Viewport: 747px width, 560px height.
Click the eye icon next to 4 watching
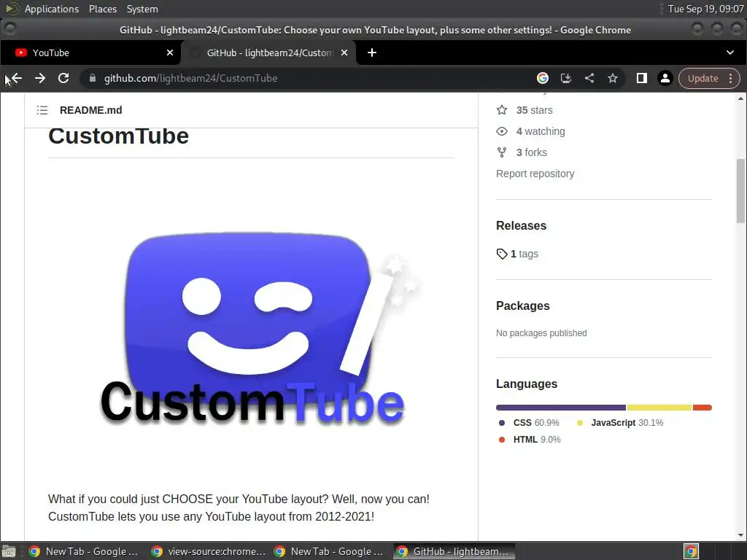(x=502, y=131)
